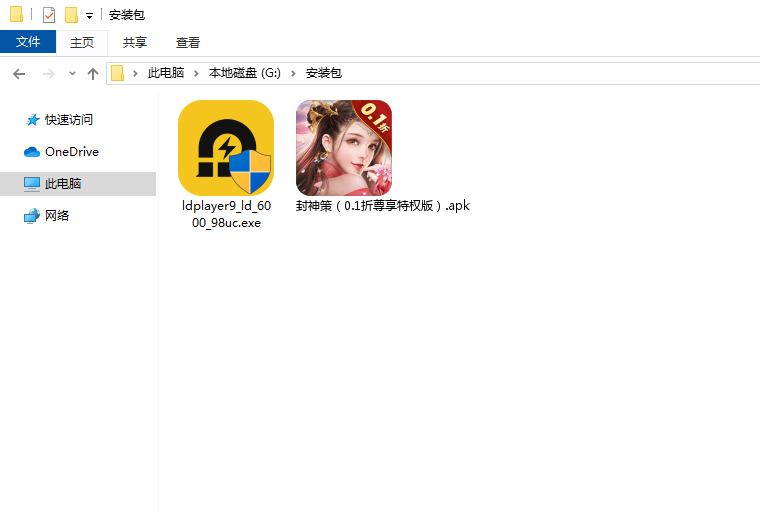Switch to the 查看 ribbon tab
Viewport: 760px width, 512px height.
188,42
